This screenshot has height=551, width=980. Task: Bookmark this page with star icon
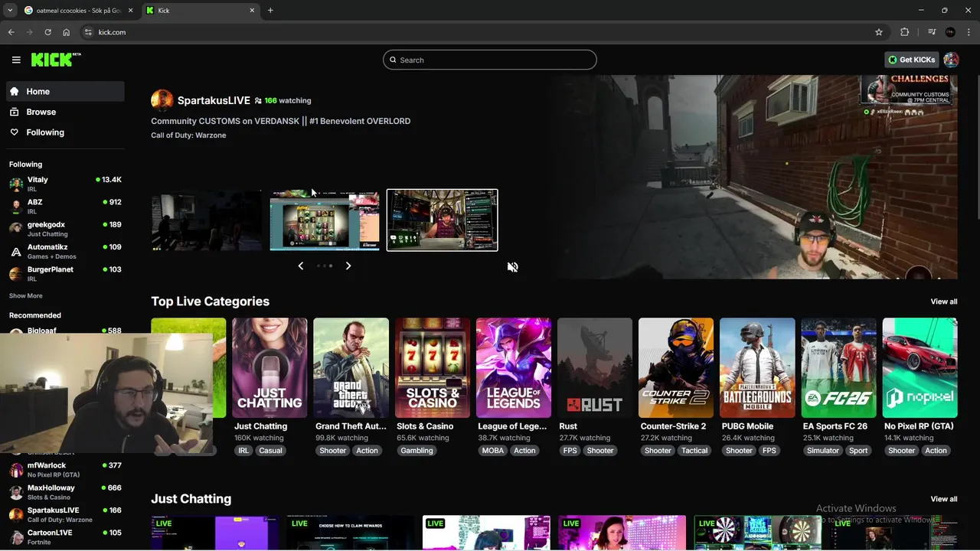pos(879,32)
